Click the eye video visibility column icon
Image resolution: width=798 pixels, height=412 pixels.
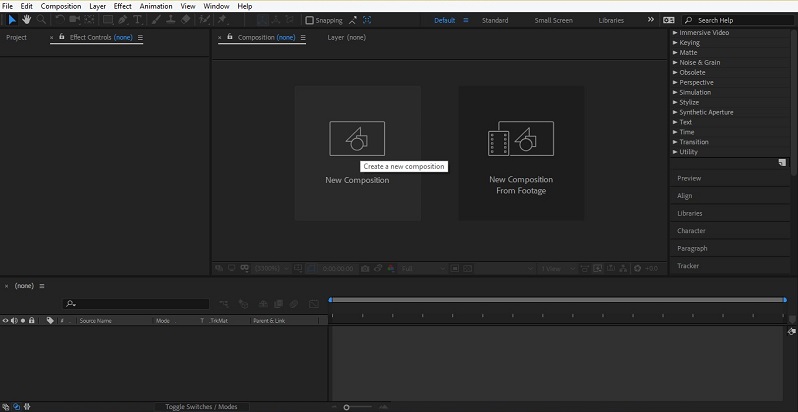click(5, 321)
